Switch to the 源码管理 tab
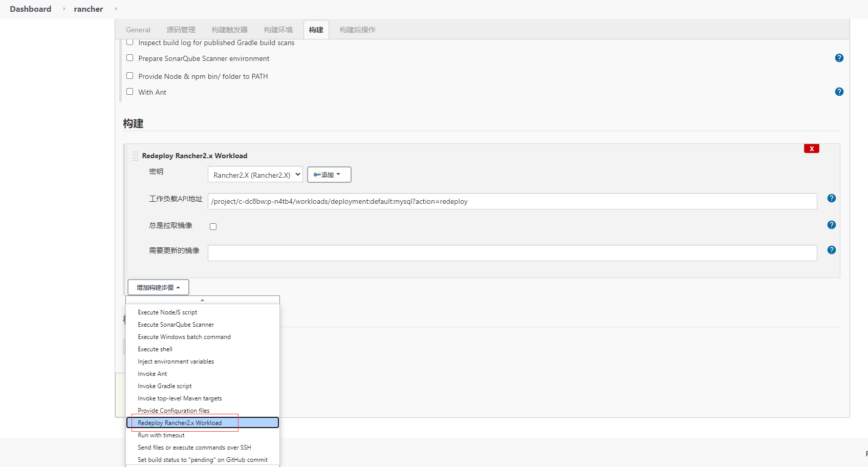The image size is (868, 467). [x=181, y=30]
